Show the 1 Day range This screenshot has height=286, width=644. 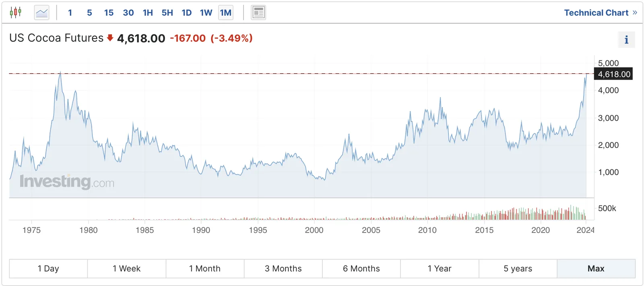pos(48,268)
